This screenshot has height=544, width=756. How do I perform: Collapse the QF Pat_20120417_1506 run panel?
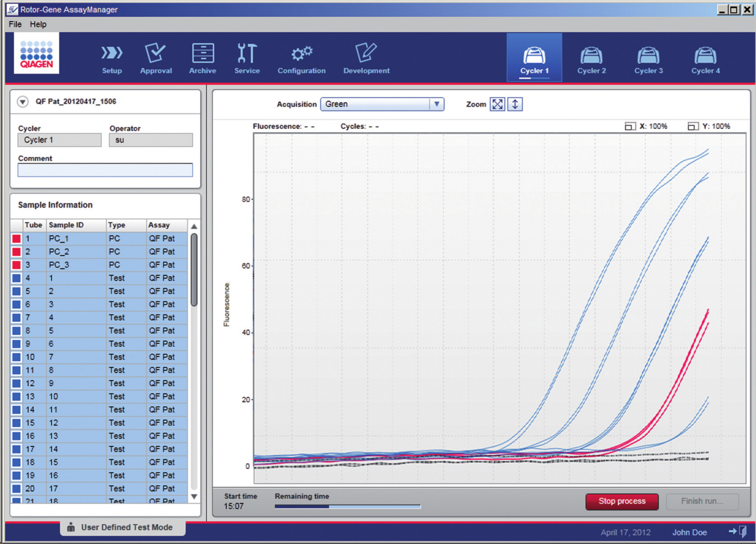23,102
